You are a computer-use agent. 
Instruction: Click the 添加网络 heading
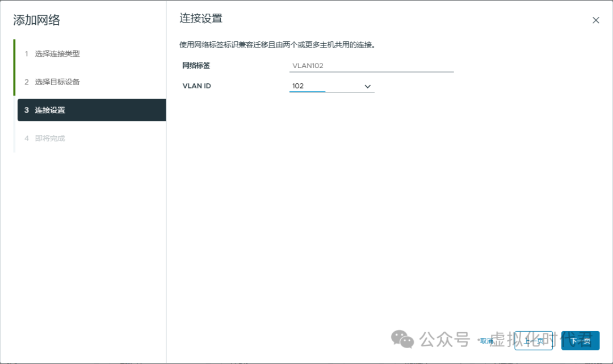[x=33, y=20]
